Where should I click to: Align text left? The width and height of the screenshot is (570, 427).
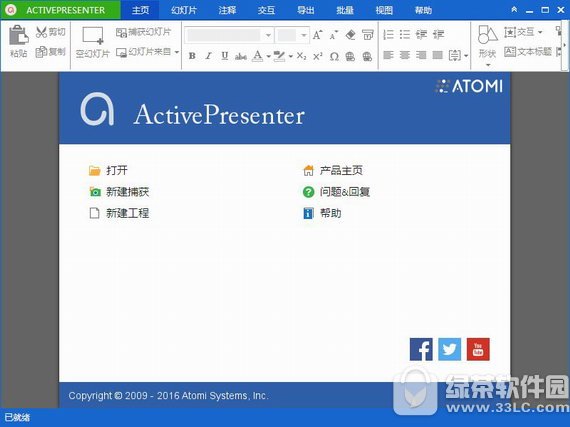pos(389,55)
